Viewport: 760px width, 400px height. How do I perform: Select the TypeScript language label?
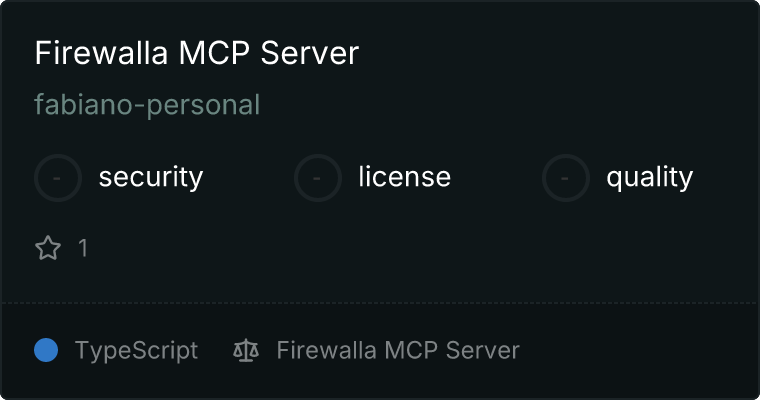tap(137, 351)
